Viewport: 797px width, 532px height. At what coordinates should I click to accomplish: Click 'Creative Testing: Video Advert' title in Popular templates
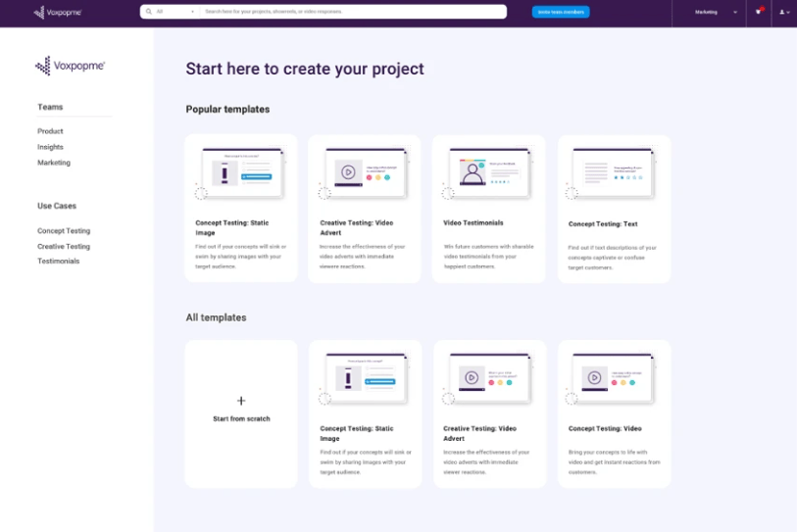(x=356, y=227)
